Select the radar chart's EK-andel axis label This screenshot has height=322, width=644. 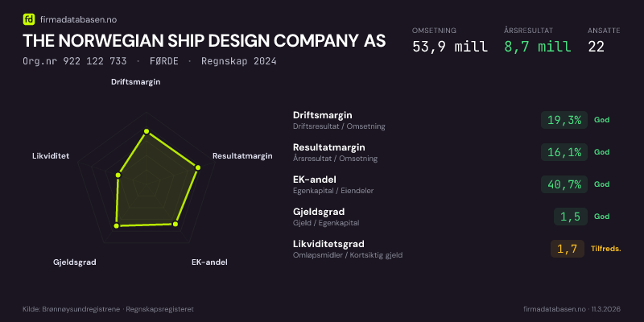[209, 262]
